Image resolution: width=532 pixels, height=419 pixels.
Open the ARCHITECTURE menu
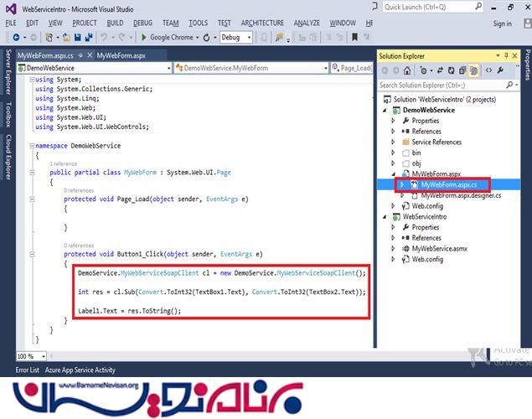point(262,23)
